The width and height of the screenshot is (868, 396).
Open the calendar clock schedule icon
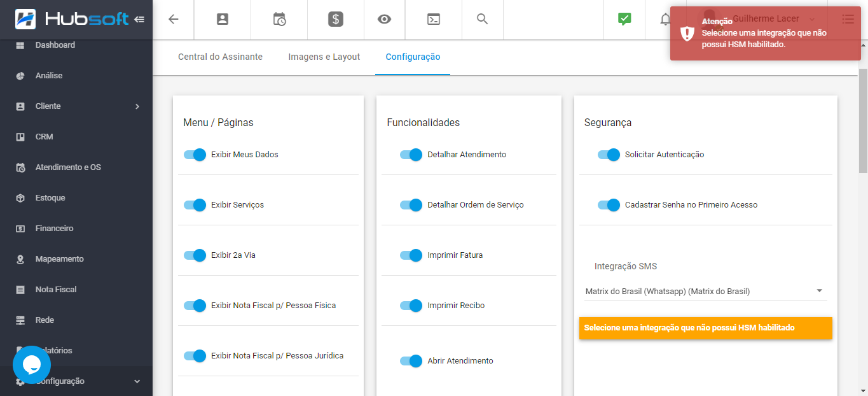279,19
